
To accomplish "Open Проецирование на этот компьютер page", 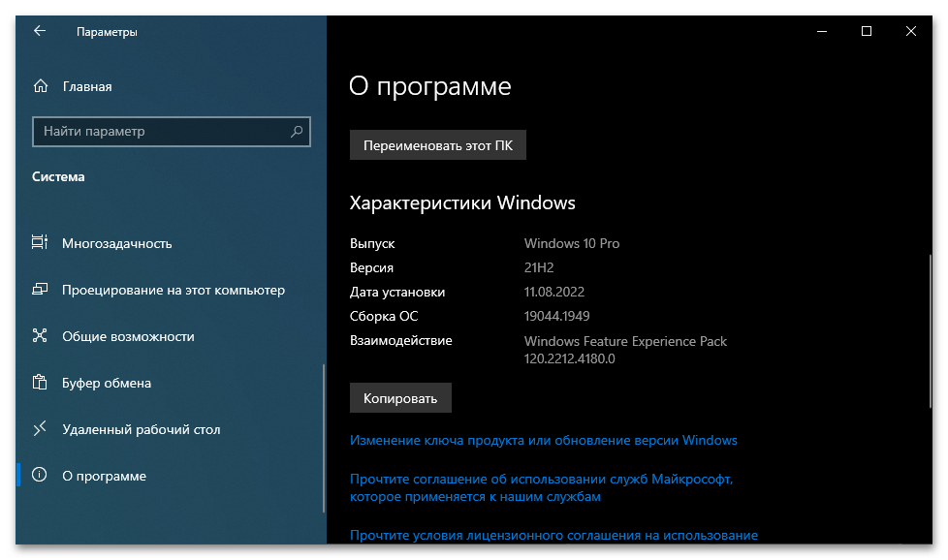I will click(172, 290).
